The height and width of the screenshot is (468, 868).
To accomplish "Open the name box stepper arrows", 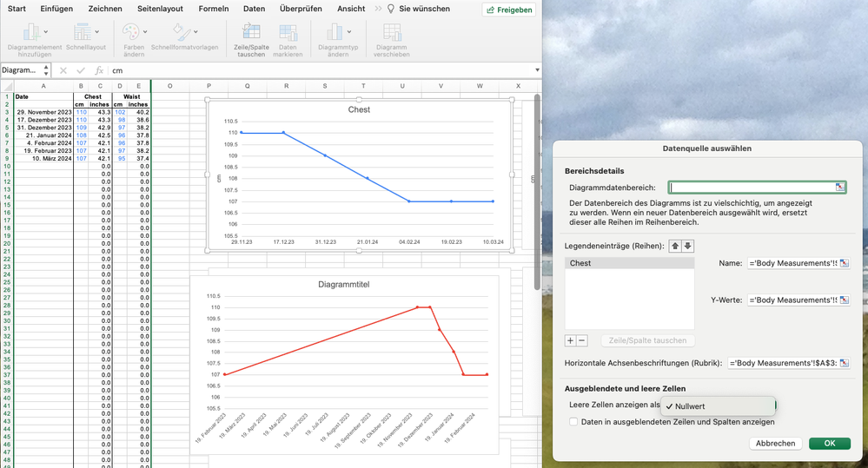I will click(46, 70).
